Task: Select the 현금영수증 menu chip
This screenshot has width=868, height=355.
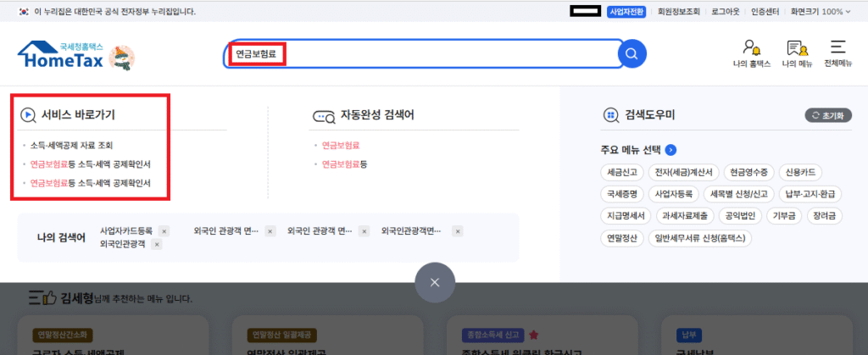Action: point(748,172)
